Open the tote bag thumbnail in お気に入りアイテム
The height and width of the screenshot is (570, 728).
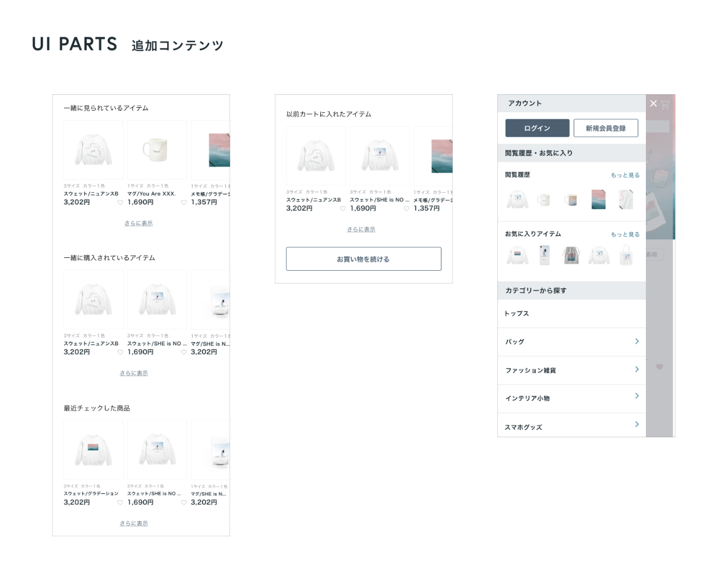tap(626, 255)
